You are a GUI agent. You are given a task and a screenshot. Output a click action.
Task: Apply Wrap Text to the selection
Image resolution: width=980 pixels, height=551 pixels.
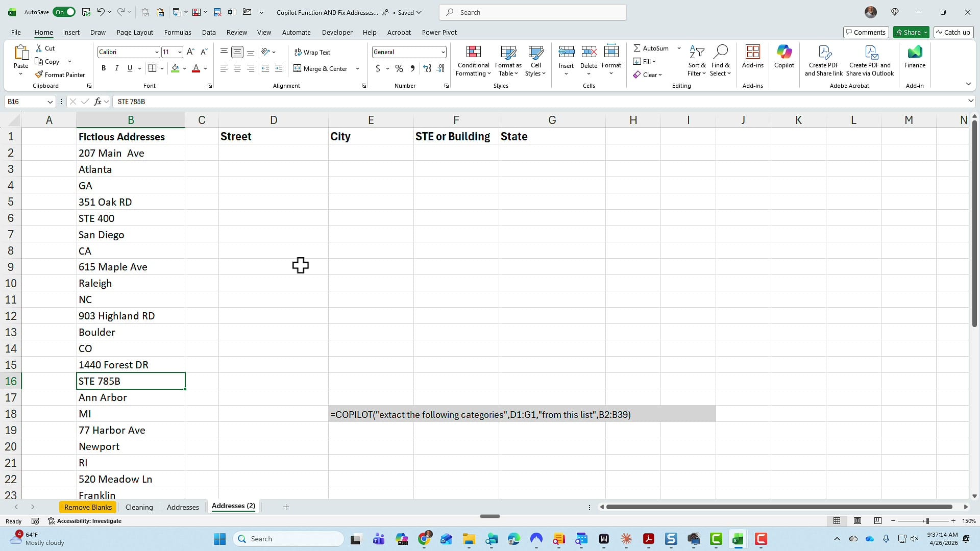(313, 52)
